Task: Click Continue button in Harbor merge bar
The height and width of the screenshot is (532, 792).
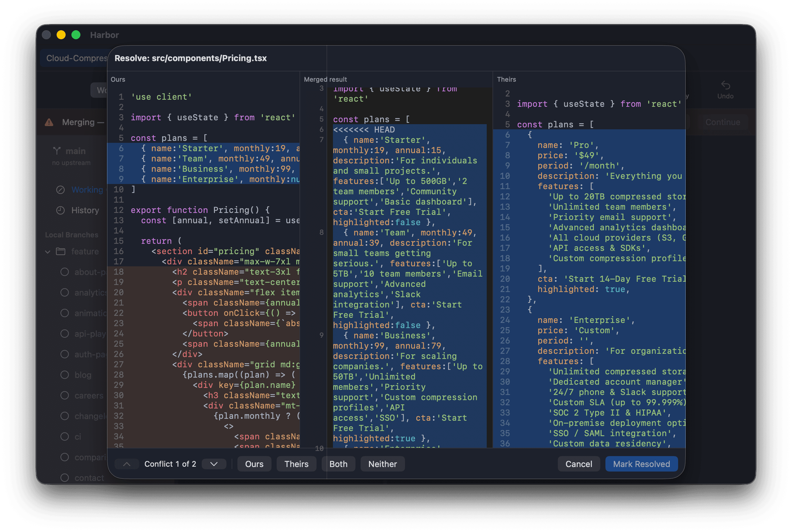Action: 723,122
